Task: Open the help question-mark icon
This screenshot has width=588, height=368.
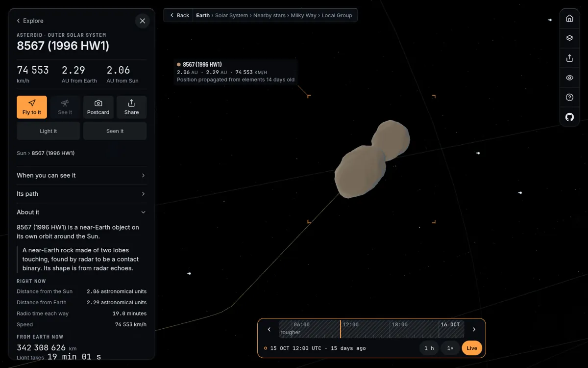Action: pyautogui.click(x=569, y=97)
